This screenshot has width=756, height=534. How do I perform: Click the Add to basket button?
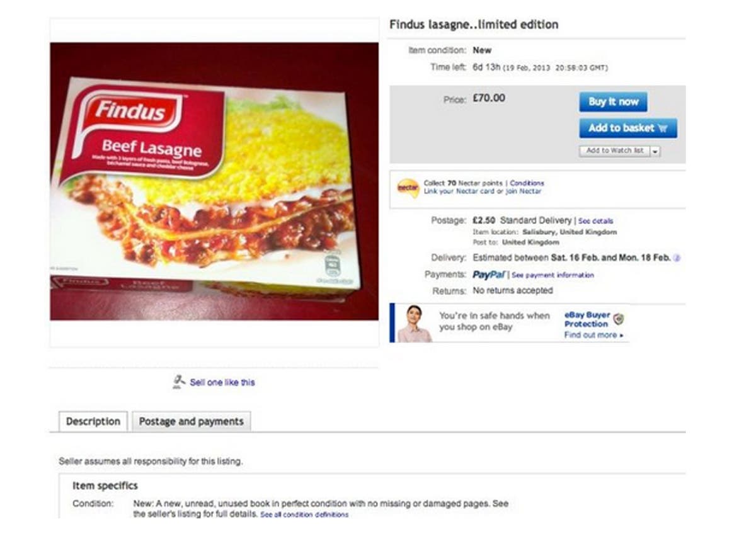click(x=627, y=127)
